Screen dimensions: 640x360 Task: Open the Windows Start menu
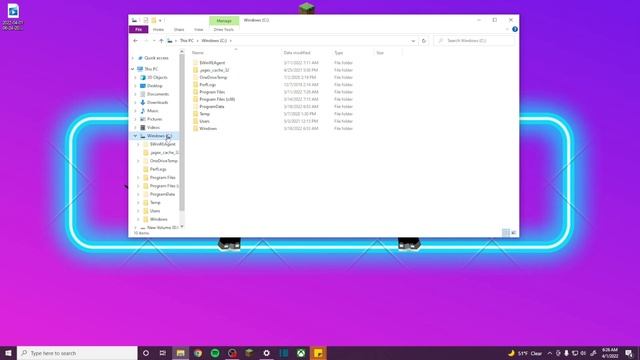tap(8, 353)
